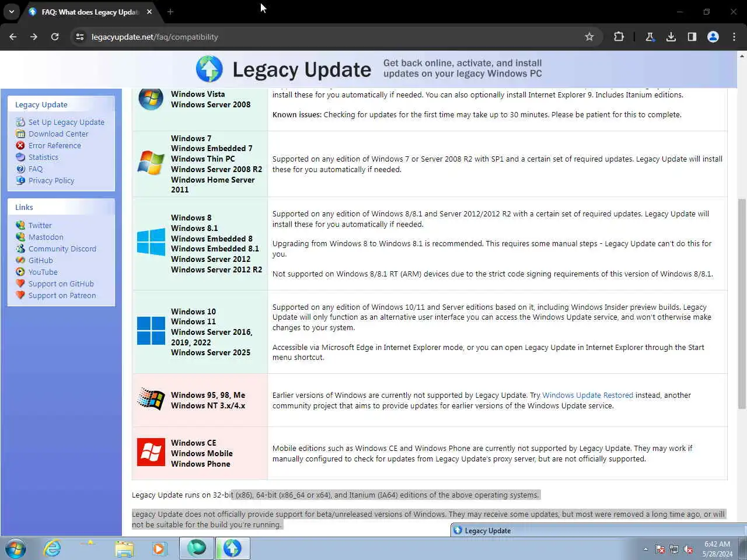Open Windows Media Player on taskbar
747x560 pixels.
pyautogui.click(x=158, y=548)
